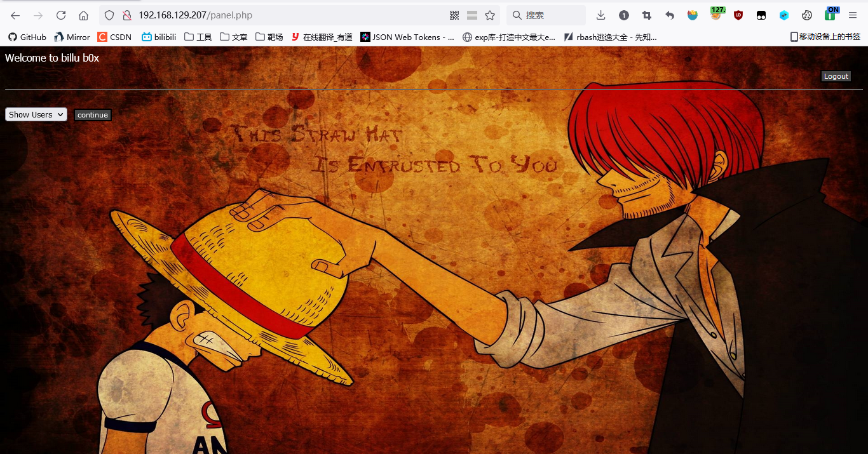The width and height of the screenshot is (868, 454).
Task: Bookmark this page with the star
Action: [490, 15]
